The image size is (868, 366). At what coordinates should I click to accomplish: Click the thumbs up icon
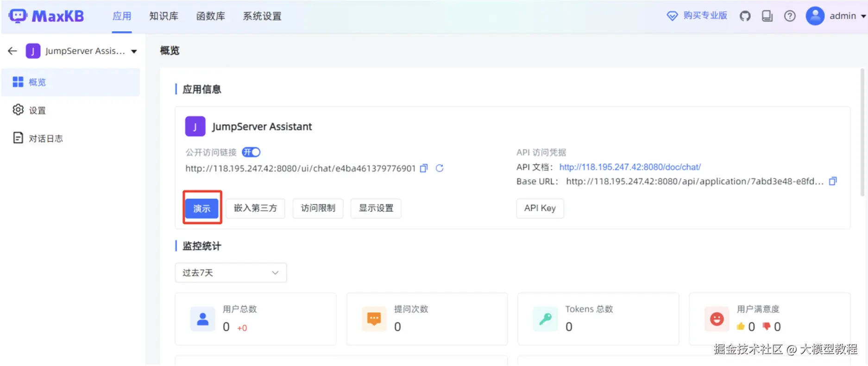[741, 327]
